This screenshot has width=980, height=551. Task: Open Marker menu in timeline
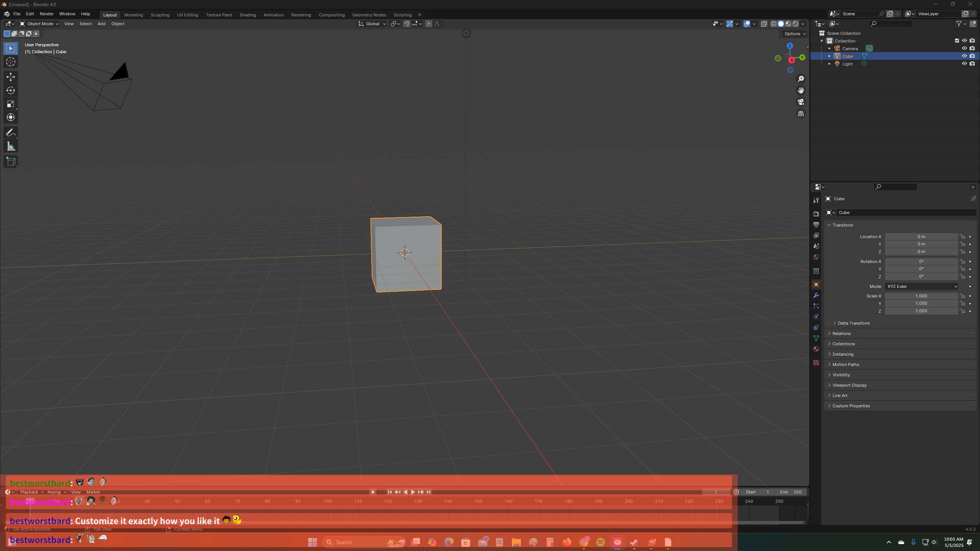(x=93, y=492)
